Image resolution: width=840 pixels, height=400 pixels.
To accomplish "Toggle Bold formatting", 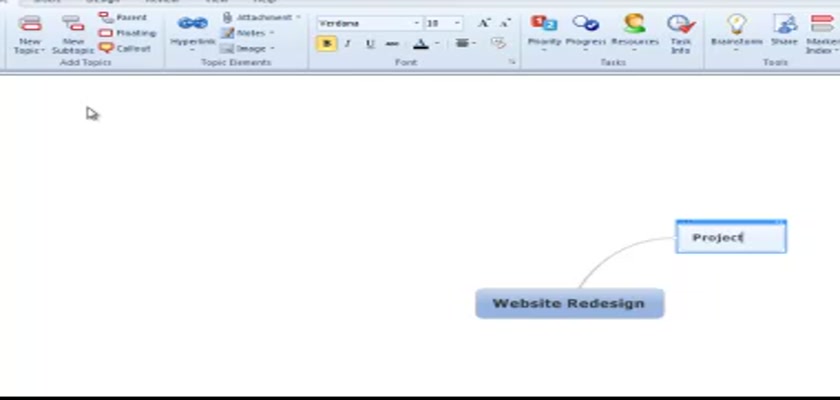I will (x=327, y=43).
